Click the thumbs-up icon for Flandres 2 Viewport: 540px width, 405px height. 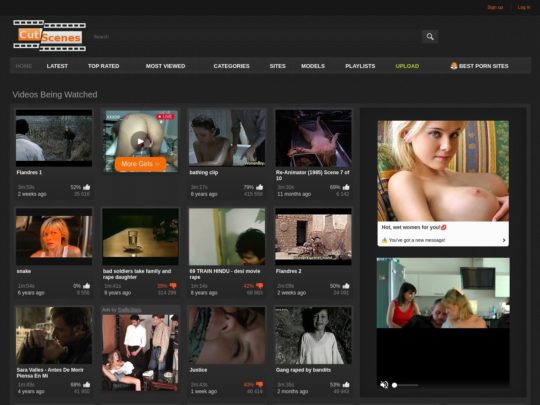pos(346,286)
